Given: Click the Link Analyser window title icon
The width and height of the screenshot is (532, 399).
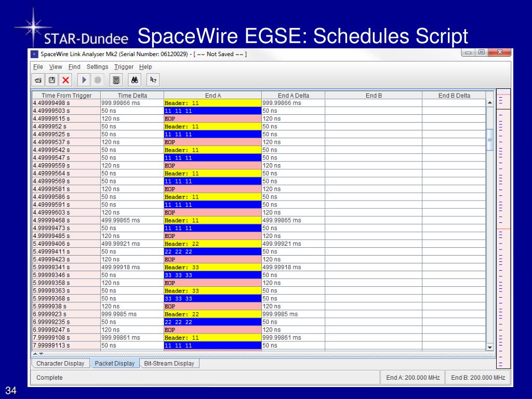Looking at the screenshot, I should click(35, 54).
